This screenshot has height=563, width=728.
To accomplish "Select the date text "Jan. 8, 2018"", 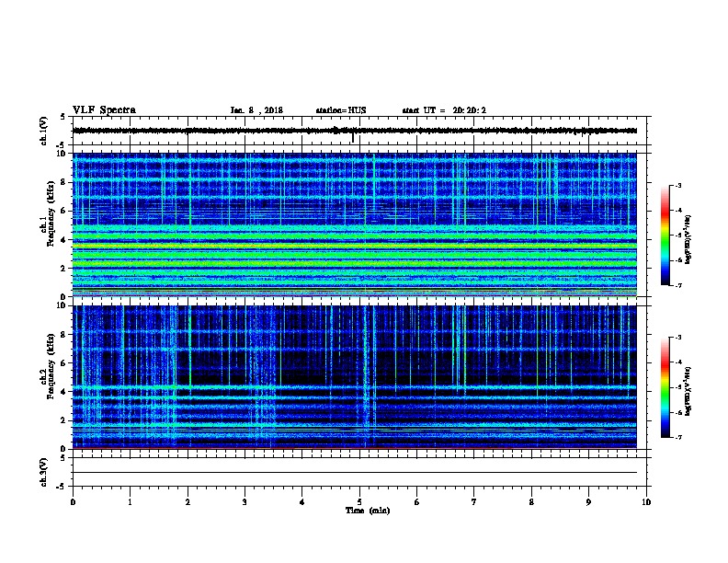I will pos(256,110).
